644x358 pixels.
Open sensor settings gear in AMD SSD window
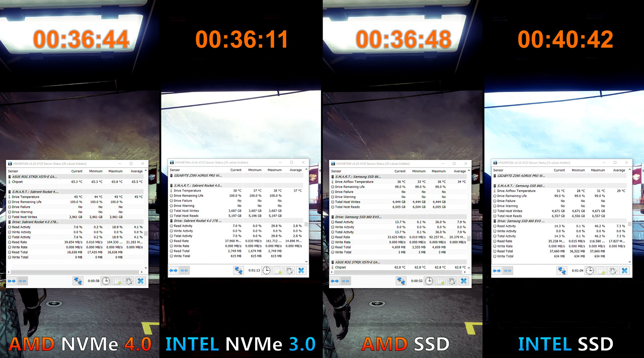[452, 281]
